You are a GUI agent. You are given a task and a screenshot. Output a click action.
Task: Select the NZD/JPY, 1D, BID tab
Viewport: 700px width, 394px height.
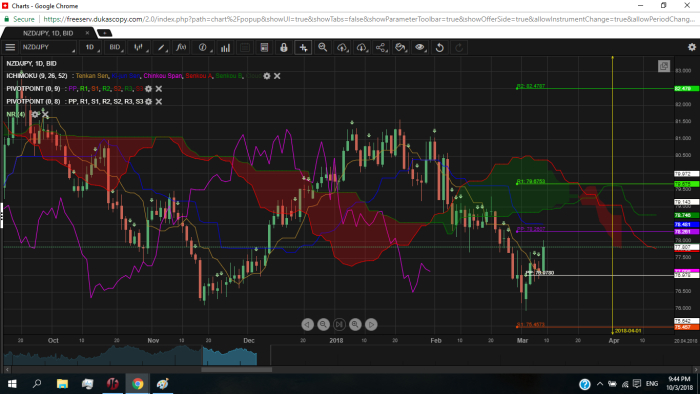pyautogui.click(x=48, y=33)
